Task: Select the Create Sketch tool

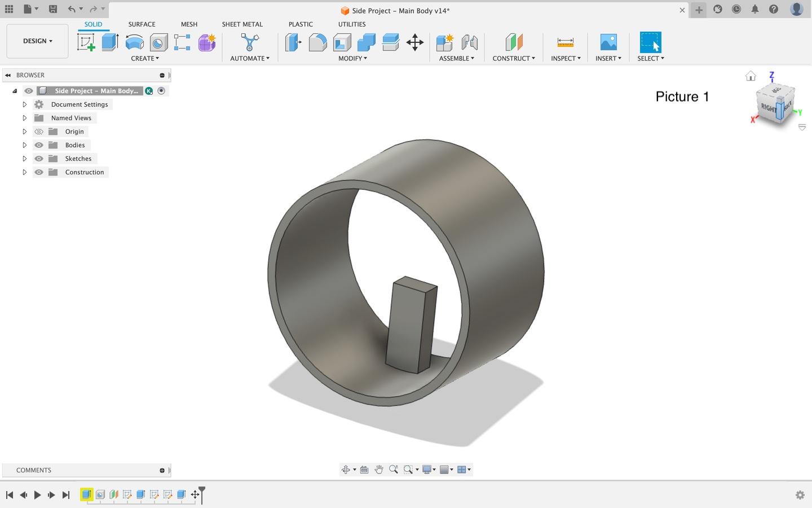Action: (x=86, y=42)
